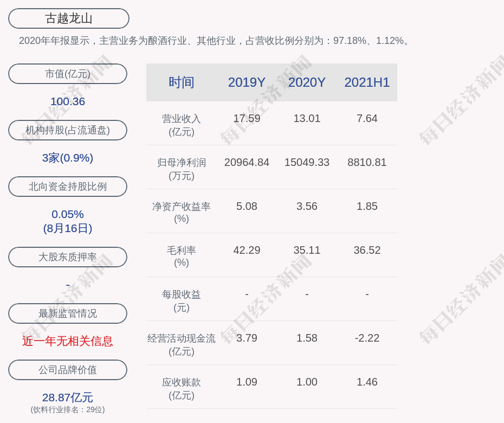Click the 应收账款(亿元) row label

(182, 389)
